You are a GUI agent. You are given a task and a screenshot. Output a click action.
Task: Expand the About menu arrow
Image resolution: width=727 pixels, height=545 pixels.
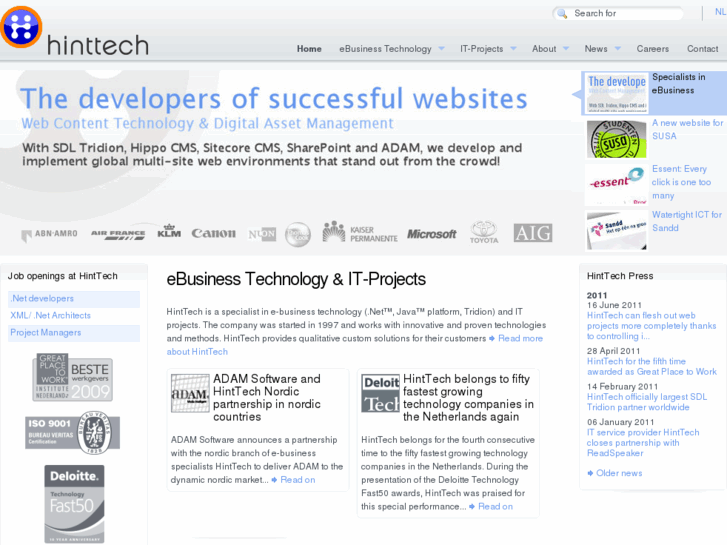566,48
